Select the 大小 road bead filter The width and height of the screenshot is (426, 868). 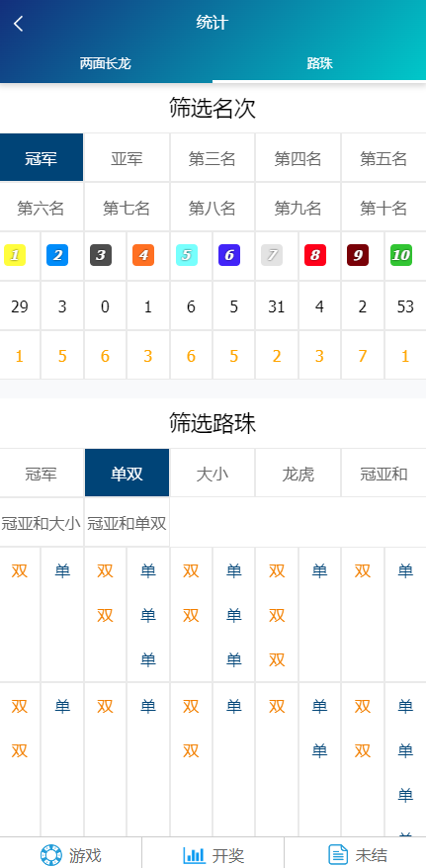[213, 475]
